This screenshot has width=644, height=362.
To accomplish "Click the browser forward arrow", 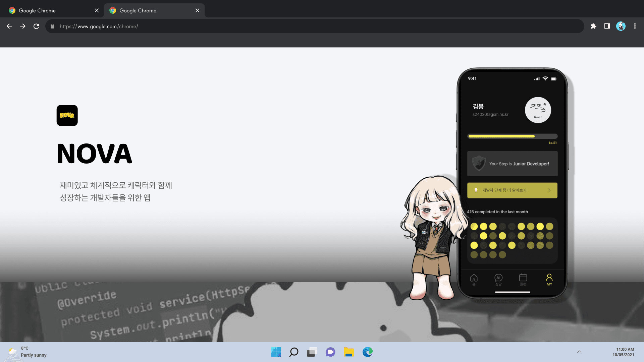I will tap(23, 26).
